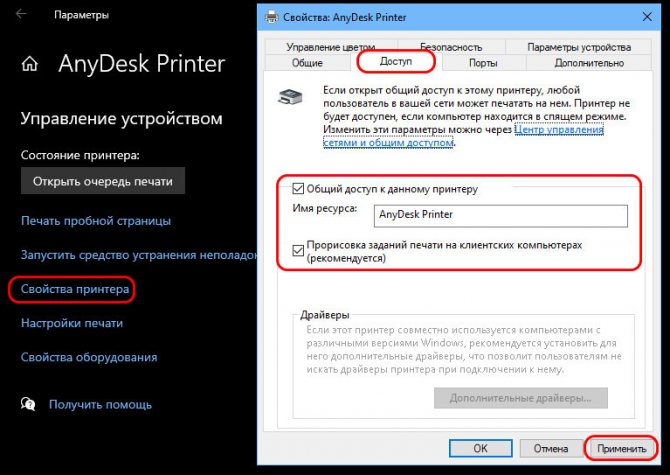Close the Свойства: AnyDesk Printer dialog

(x=647, y=17)
